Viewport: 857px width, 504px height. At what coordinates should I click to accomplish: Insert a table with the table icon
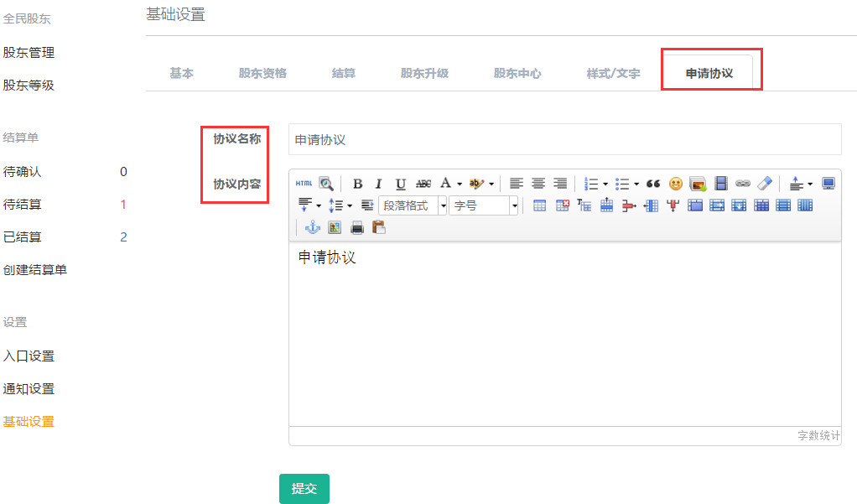pyautogui.click(x=540, y=205)
